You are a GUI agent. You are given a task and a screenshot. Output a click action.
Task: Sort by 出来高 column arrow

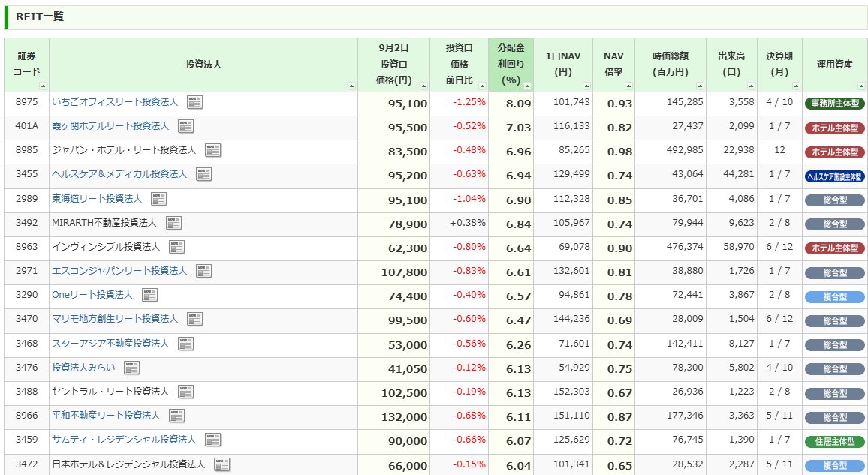pos(751,86)
